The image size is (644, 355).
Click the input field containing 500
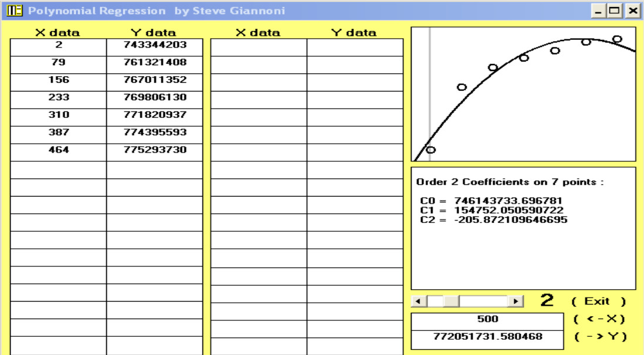pyautogui.click(x=487, y=322)
